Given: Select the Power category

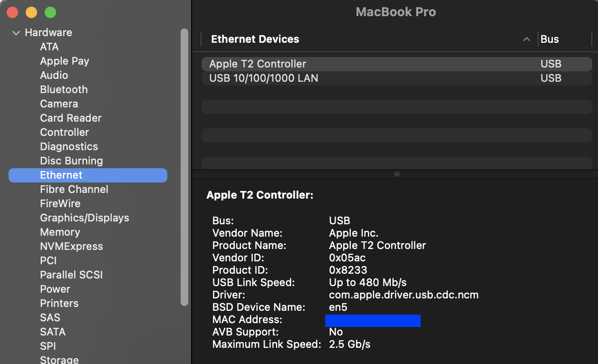Looking at the screenshot, I should coord(55,289).
